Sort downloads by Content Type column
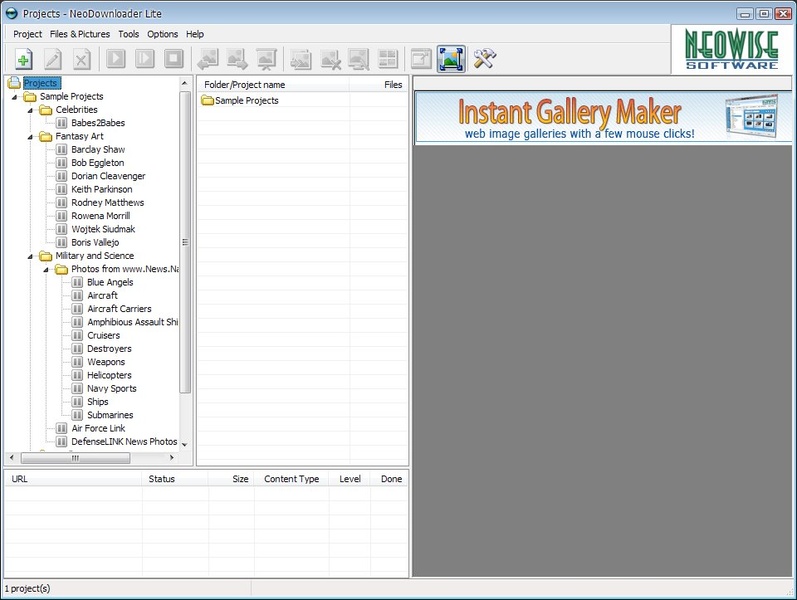Image resolution: width=797 pixels, height=600 pixels. pyautogui.click(x=291, y=478)
